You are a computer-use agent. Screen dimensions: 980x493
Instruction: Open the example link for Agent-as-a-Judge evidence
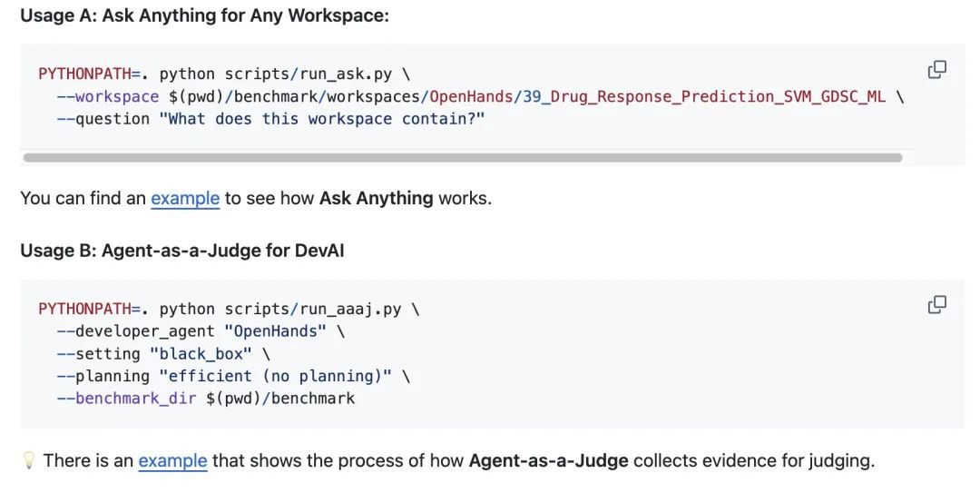pyautogui.click(x=172, y=460)
